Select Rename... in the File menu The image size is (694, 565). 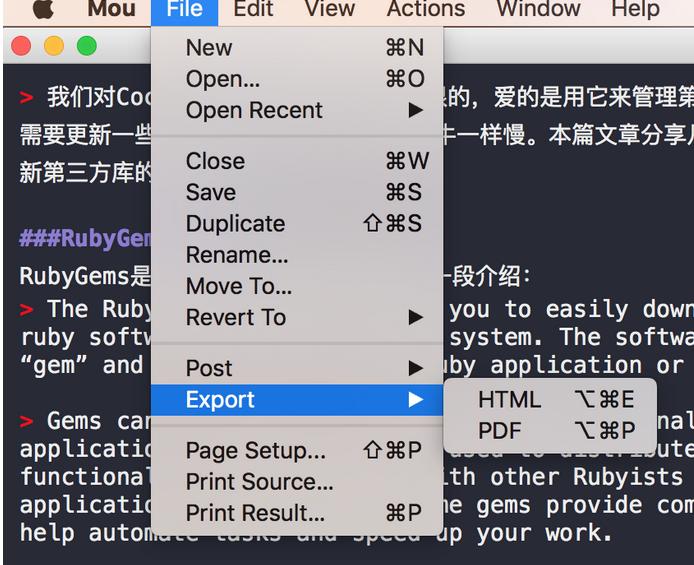[x=297, y=255]
